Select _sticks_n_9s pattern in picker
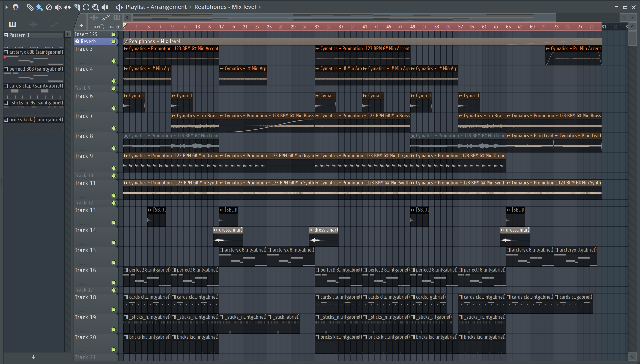640x364 pixels. tap(34, 103)
